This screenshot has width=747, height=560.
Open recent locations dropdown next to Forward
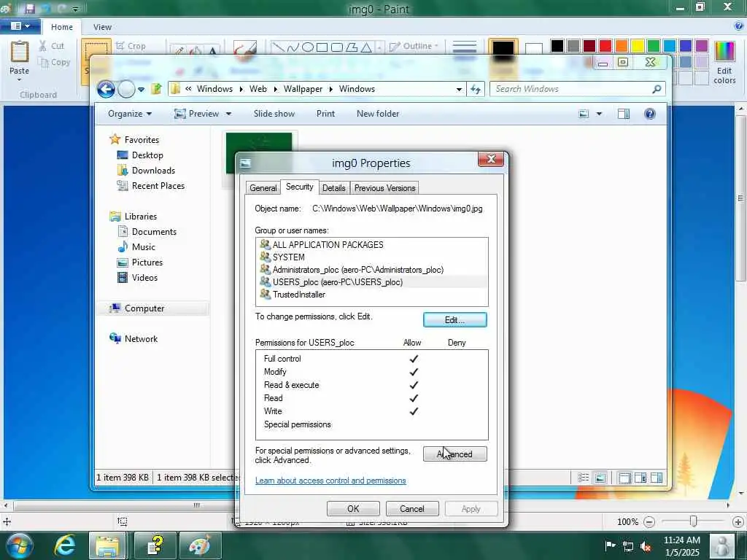(141, 89)
